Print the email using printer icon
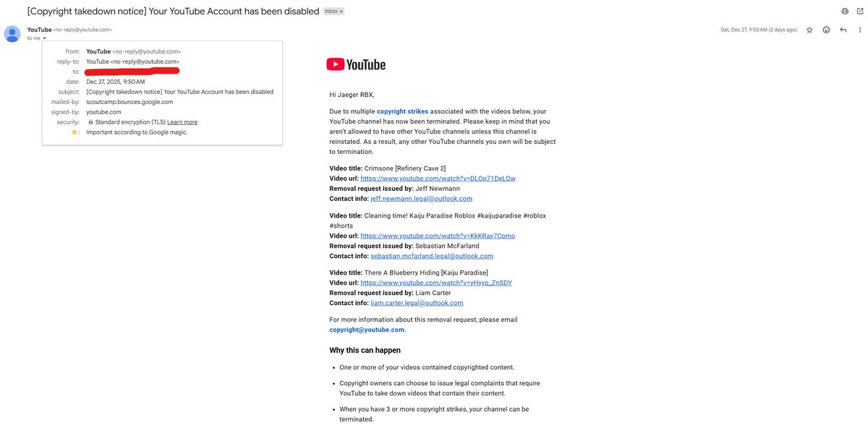The height and width of the screenshot is (425, 868). 844,12
